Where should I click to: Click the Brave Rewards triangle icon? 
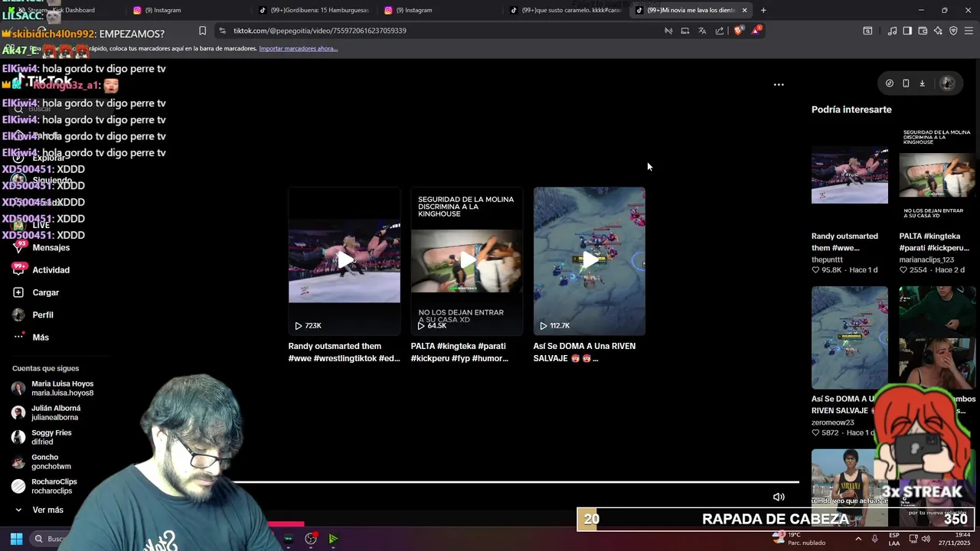pos(756,31)
